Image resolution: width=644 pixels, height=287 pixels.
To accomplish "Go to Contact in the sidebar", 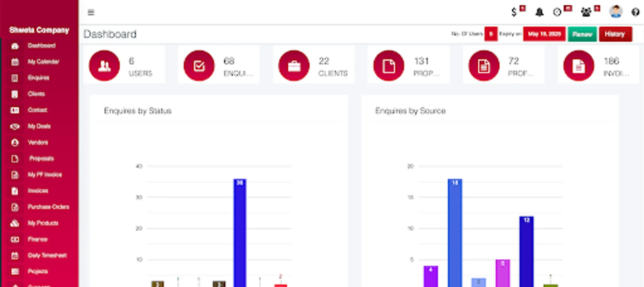I will tap(38, 110).
